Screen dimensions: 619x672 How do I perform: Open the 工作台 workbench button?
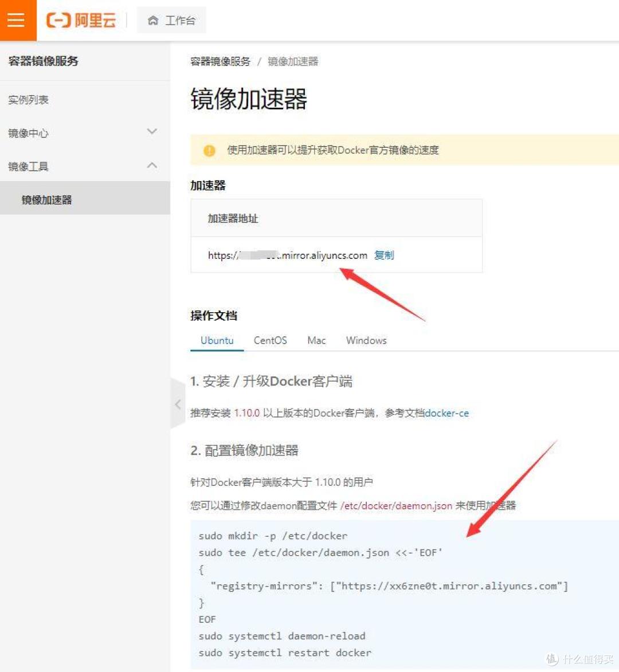tap(171, 21)
